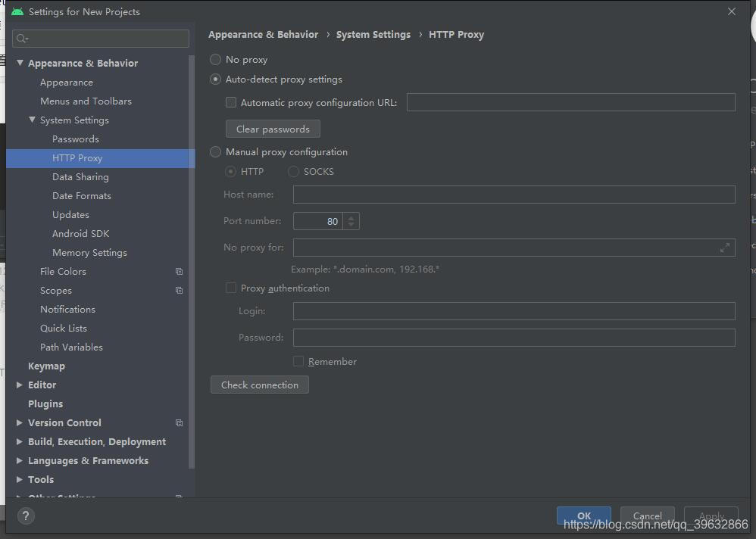Expand Build, Execution, Deployment section

point(19,441)
